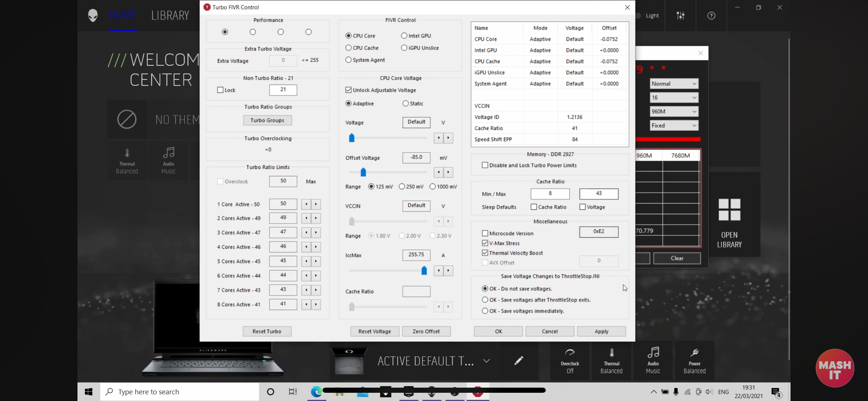Screen dimensions: 868x401
Task: Click the Cache Ratio Max field showing 43
Action: coord(599,194)
